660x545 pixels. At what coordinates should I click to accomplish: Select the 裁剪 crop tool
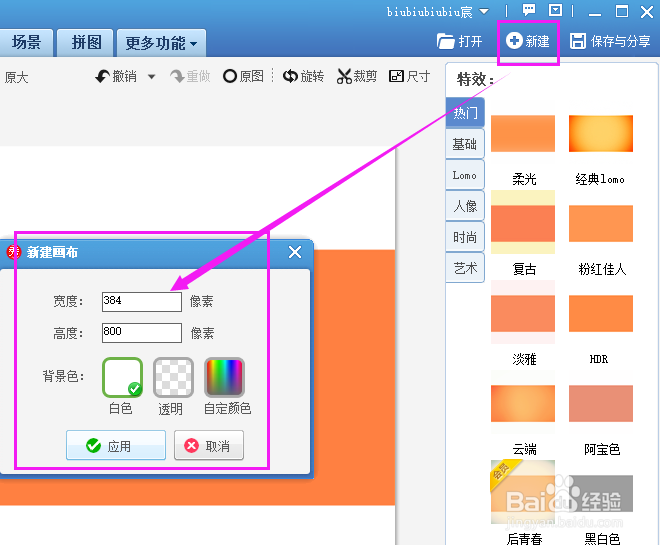[357, 76]
